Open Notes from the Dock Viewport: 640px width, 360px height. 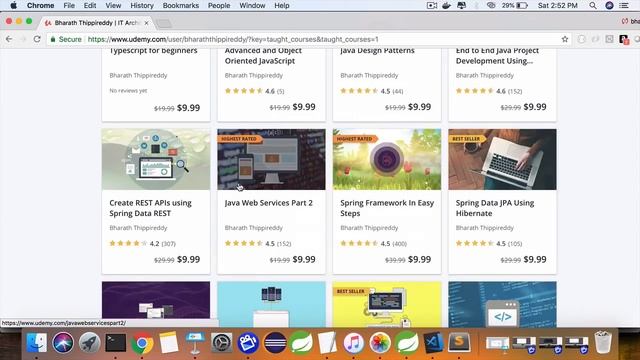(169, 342)
